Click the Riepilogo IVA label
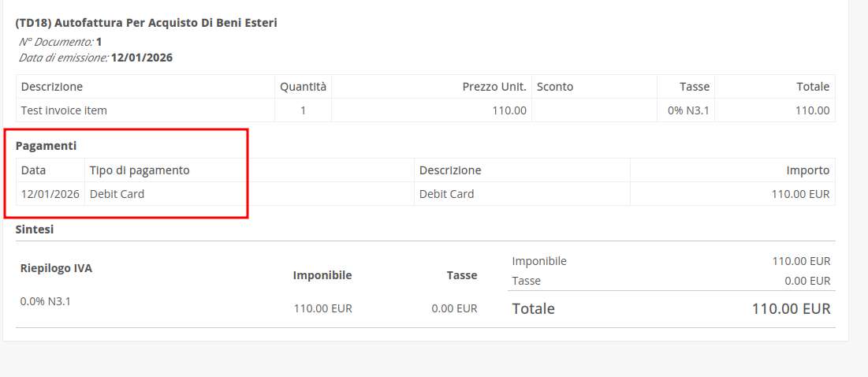868x377 pixels. 56,268
